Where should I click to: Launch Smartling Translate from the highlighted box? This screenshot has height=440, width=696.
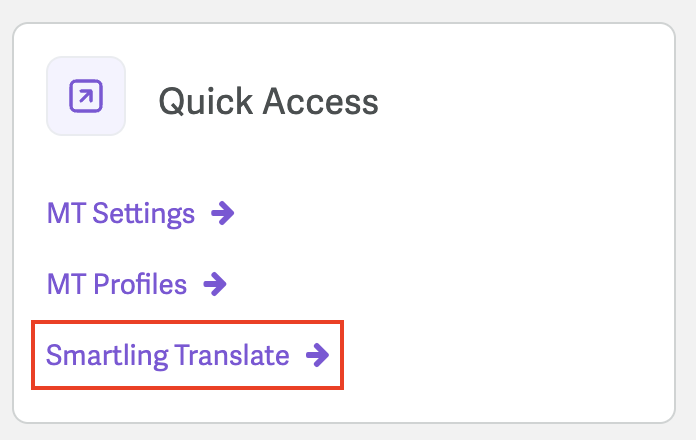[188, 355]
